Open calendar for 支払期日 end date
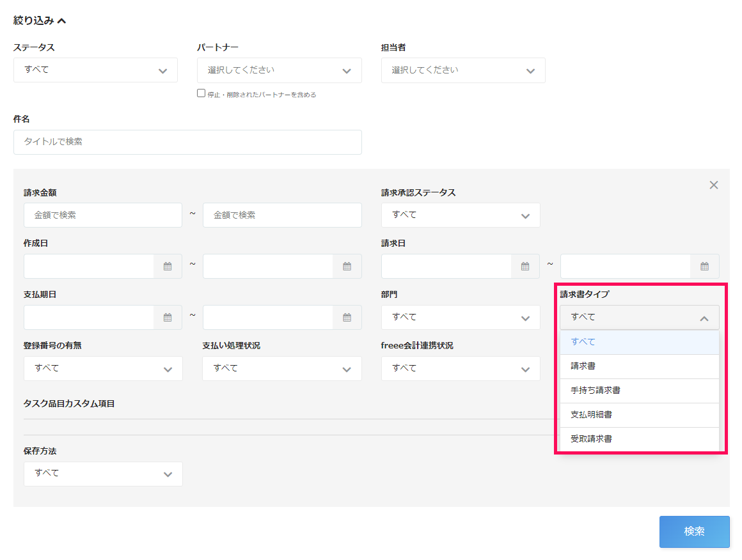The image size is (742, 560). pyautogui.click(x=347, y=317)
